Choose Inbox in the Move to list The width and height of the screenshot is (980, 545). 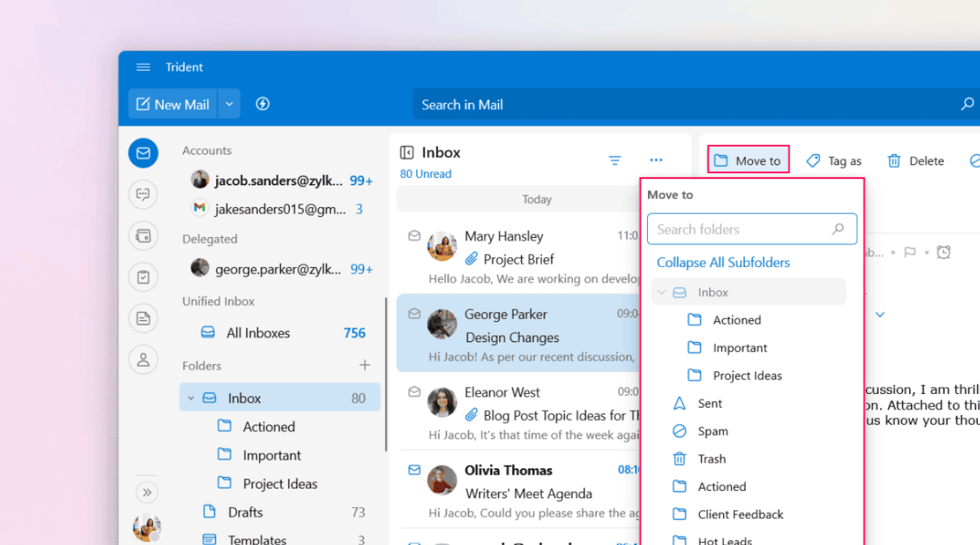pos(749,293)
